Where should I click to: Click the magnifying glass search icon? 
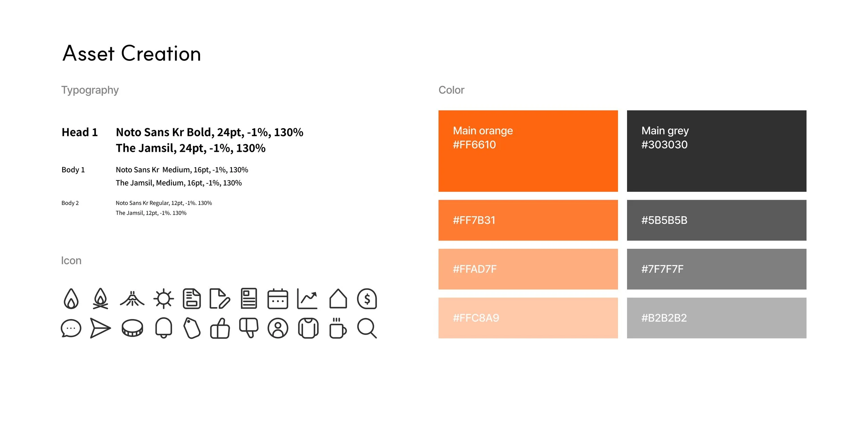367,328
